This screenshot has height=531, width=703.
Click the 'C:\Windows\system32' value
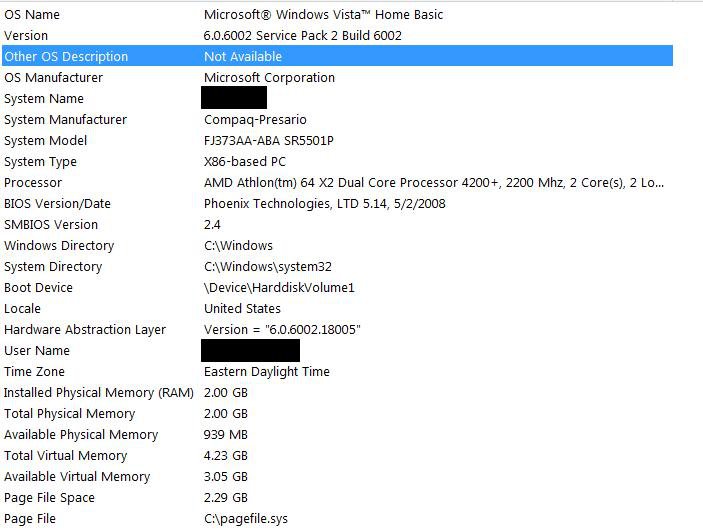click(268, 267)
